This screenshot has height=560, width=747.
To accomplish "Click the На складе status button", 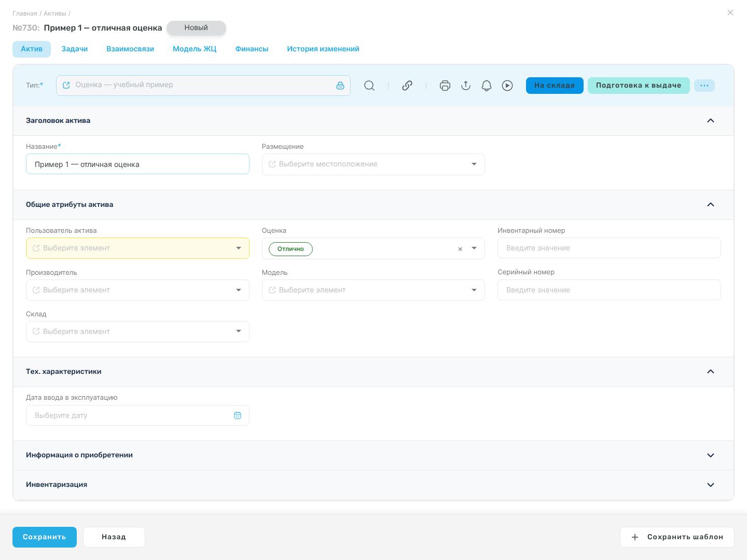I will (x=555, y=86).
